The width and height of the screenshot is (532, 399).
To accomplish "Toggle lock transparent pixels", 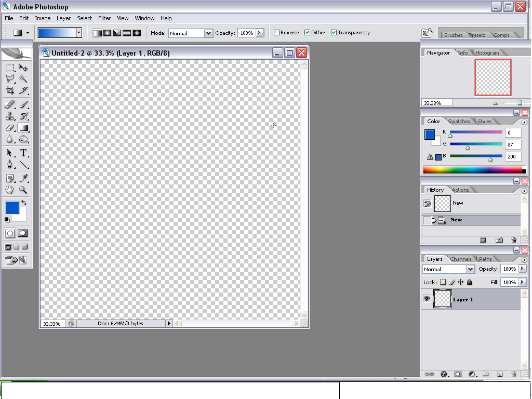I will [443, 282].
